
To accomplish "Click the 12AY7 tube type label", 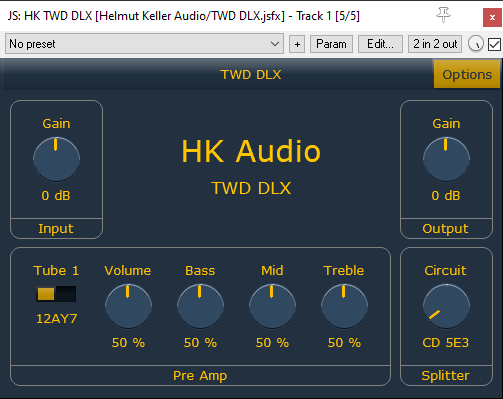I will [x=57, y=319].
